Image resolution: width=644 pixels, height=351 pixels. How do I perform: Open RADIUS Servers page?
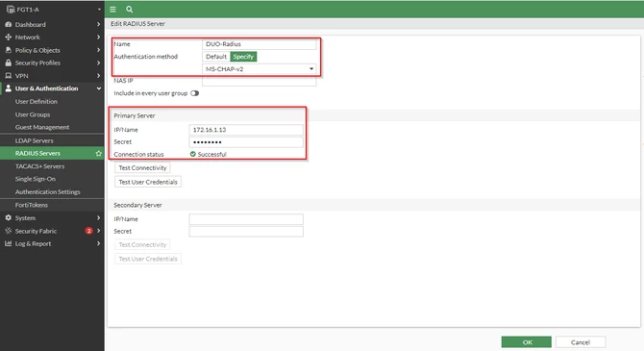(x=37, y=153)
